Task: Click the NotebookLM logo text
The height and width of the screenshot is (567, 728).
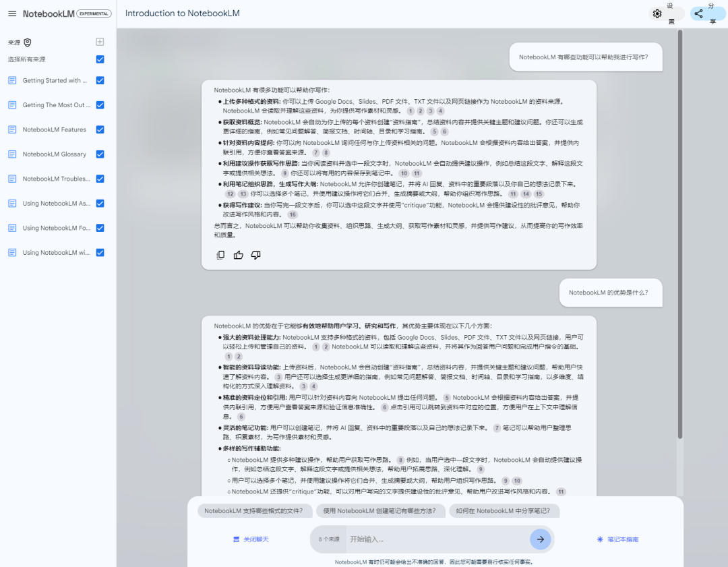Action: (49, 14)
